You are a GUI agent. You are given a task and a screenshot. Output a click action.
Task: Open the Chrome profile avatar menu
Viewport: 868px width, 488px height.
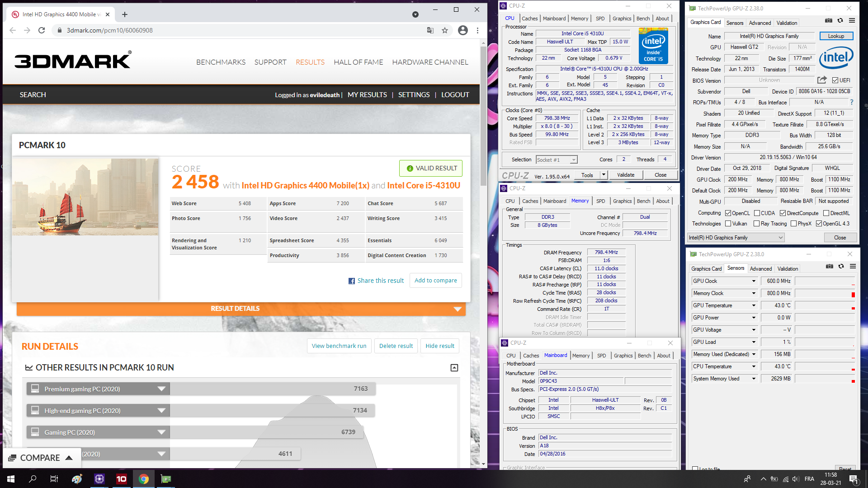coord(462,30)
